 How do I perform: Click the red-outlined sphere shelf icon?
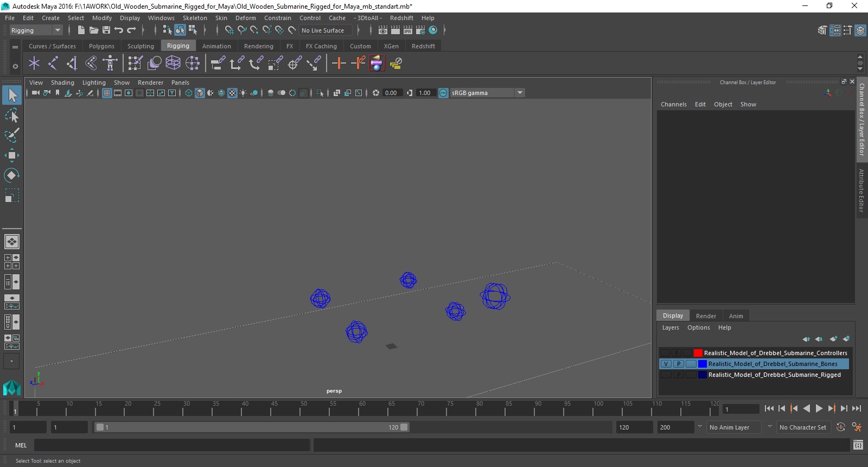tap(377, 64)
